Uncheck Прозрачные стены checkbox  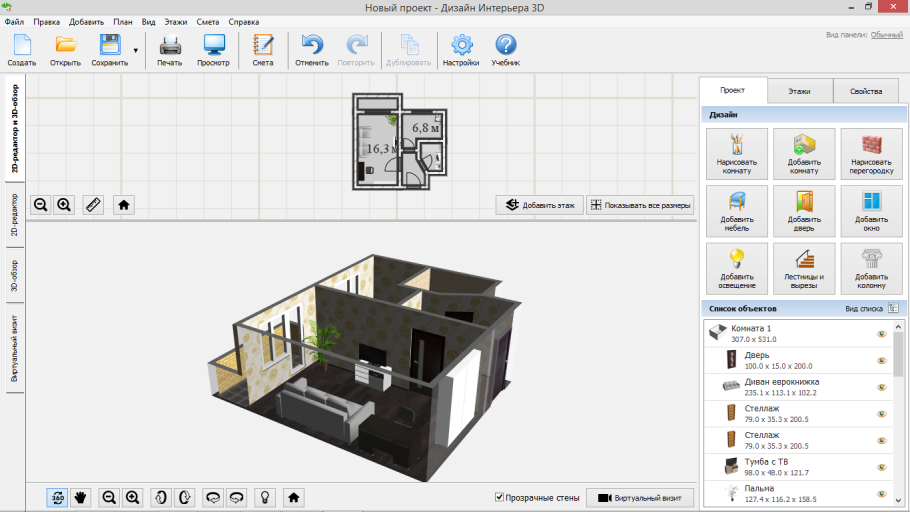click(500, 497)
